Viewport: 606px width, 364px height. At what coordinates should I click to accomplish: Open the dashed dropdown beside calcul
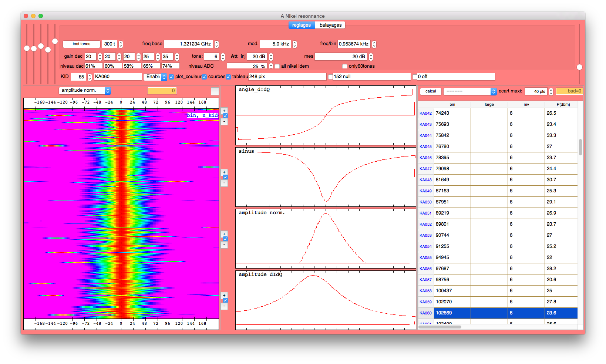point(470,91)
